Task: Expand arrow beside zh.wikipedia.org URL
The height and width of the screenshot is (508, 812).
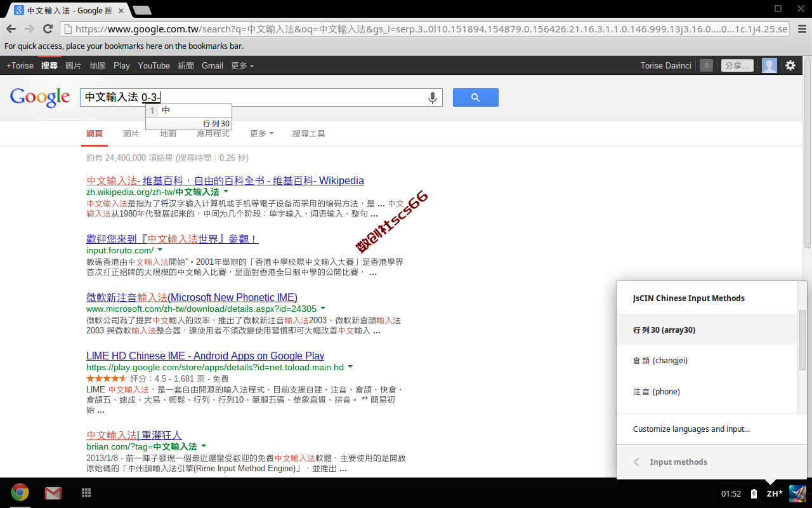Action: click(x=226, y=191)
